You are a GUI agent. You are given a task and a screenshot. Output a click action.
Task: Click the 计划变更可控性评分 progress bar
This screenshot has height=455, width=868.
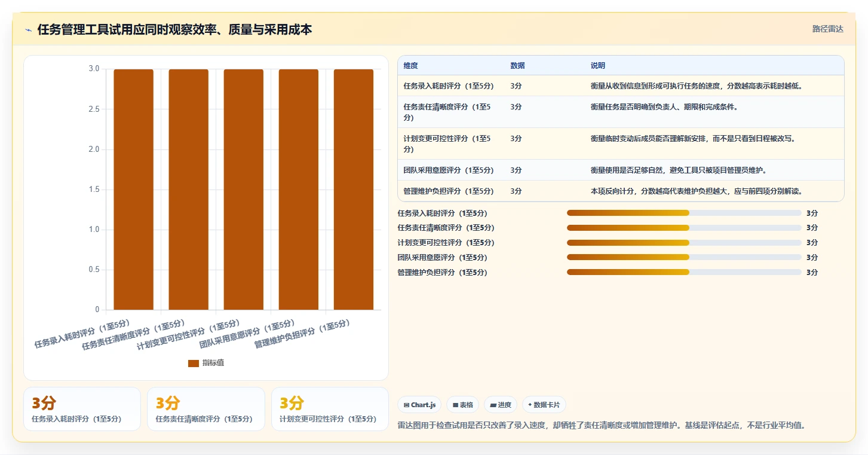coord(684,243)
